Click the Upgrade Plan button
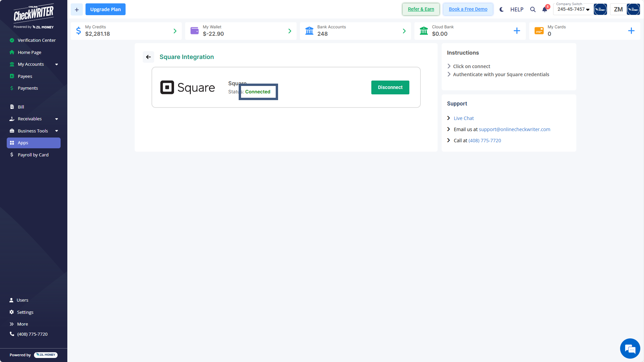This screenshot has width=644, height=362. pos(105,9)
